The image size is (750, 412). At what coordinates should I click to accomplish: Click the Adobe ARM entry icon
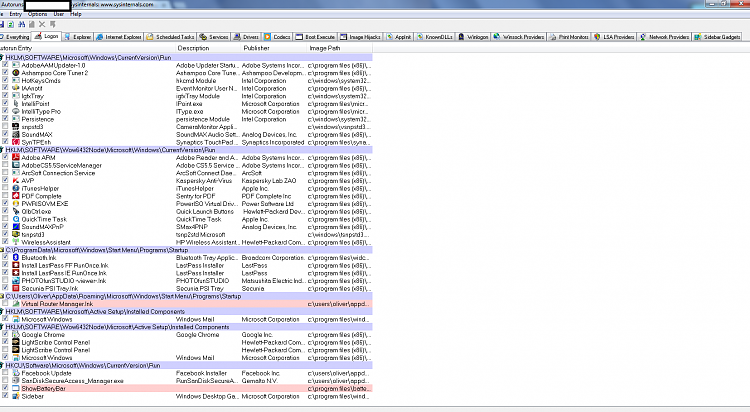click(x=16, y=157)
